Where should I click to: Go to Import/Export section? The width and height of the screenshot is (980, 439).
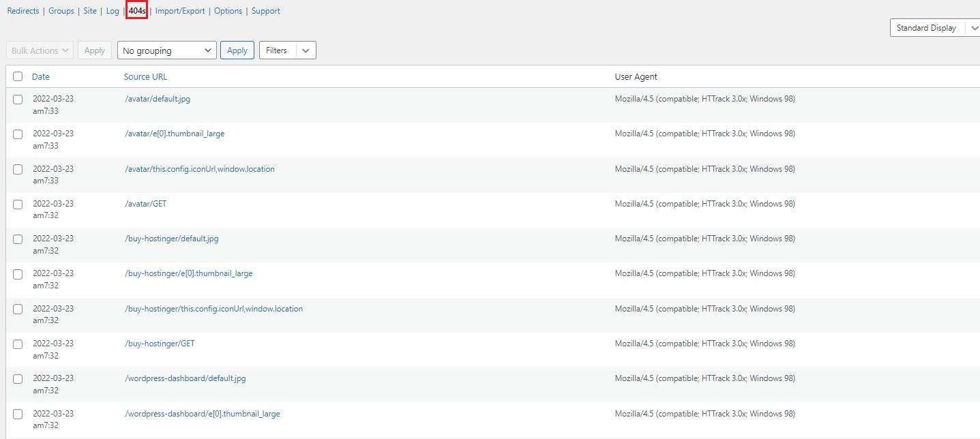[180, 11]
